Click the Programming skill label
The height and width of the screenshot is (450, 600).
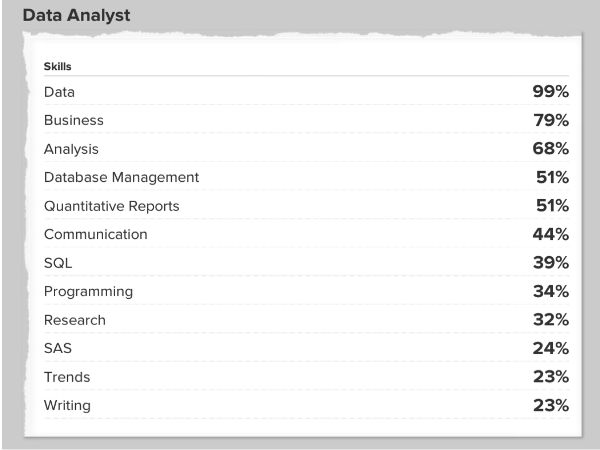click(88, 292)
